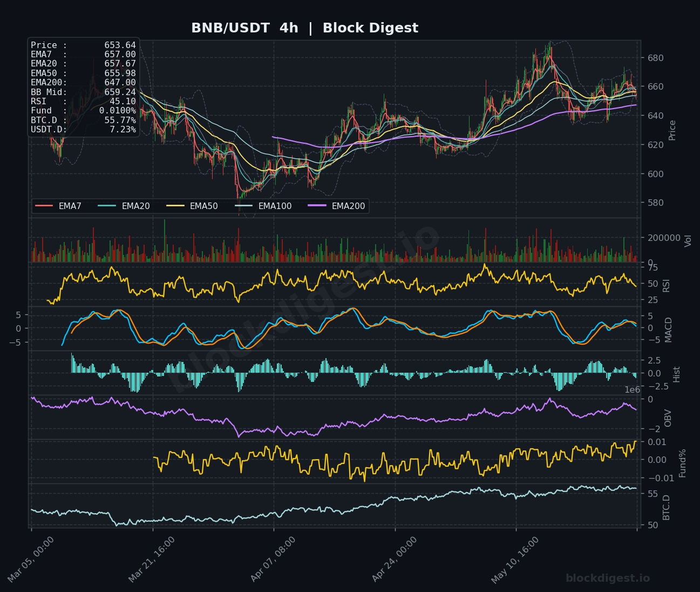Click the EMA200 647.00 stats row
Image resolution: width=700 pixels, height=592 pixels.
point(83,83)
